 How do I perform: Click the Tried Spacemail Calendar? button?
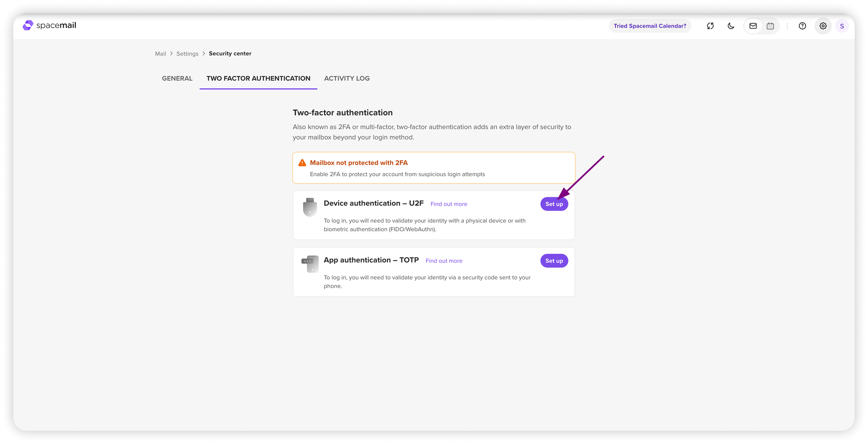point(650,26)
